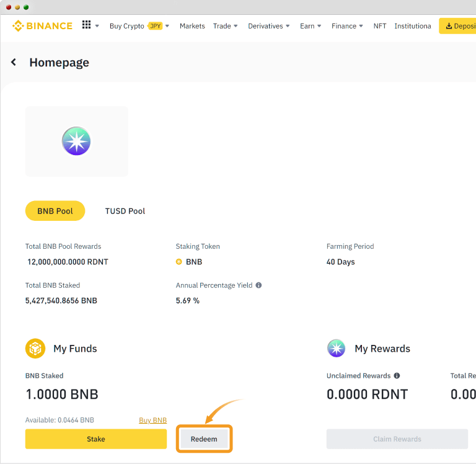Go back with the Homepage arrow
476x464 pixels.
coord(14,62)
